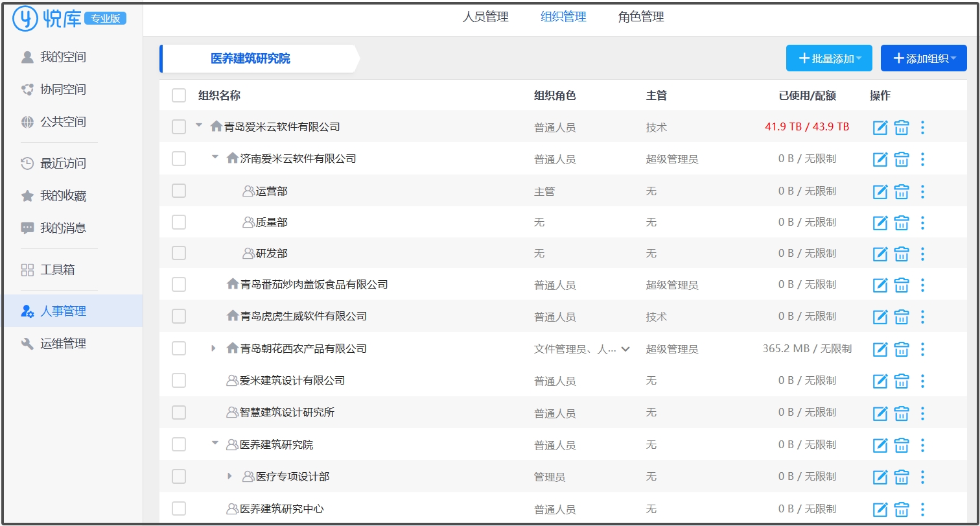Expand roles list for 青岛朝花西农产品有限公司
Screen dimensions: 980x526
pos(625,349)
